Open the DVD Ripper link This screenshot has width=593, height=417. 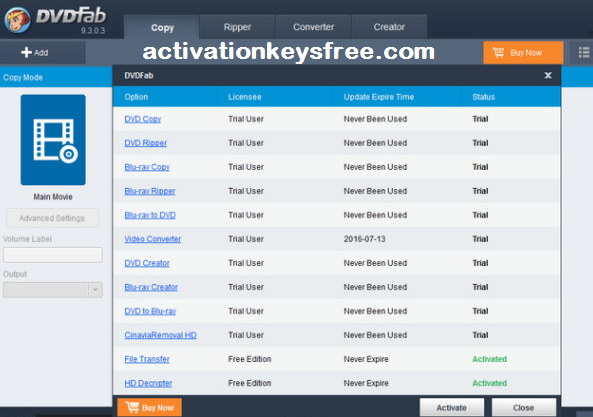pyautogui.click(x=146, y=143)
